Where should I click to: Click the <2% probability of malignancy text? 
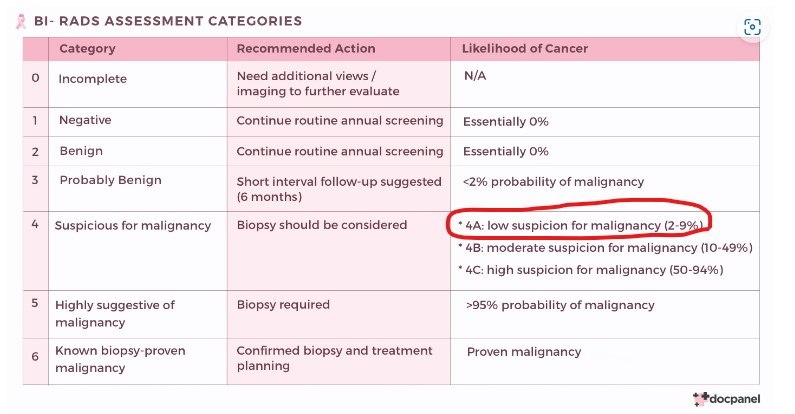coord(553,182)
